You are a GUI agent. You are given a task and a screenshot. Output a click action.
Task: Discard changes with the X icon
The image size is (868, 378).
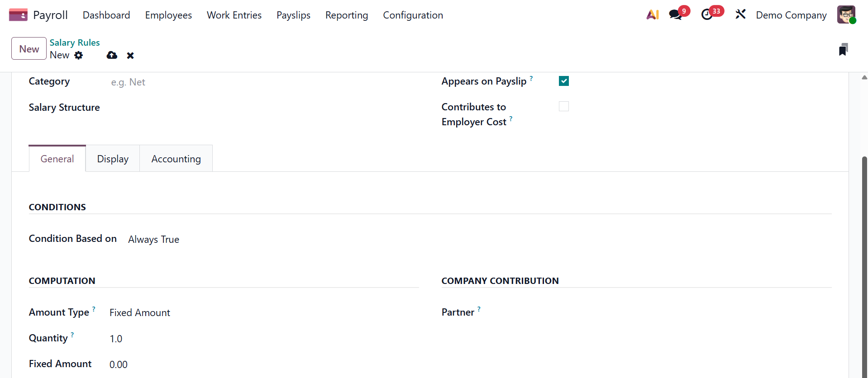[x=130, y=56]
